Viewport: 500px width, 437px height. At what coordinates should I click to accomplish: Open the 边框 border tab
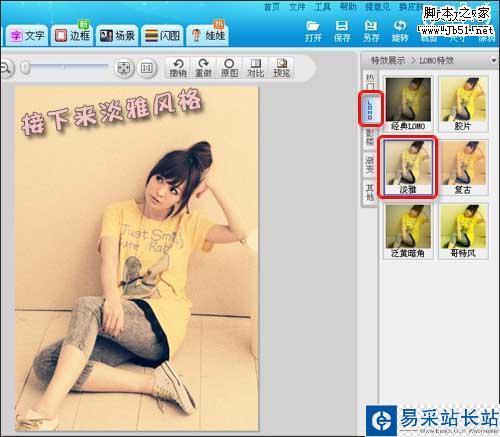click(72, 35)
